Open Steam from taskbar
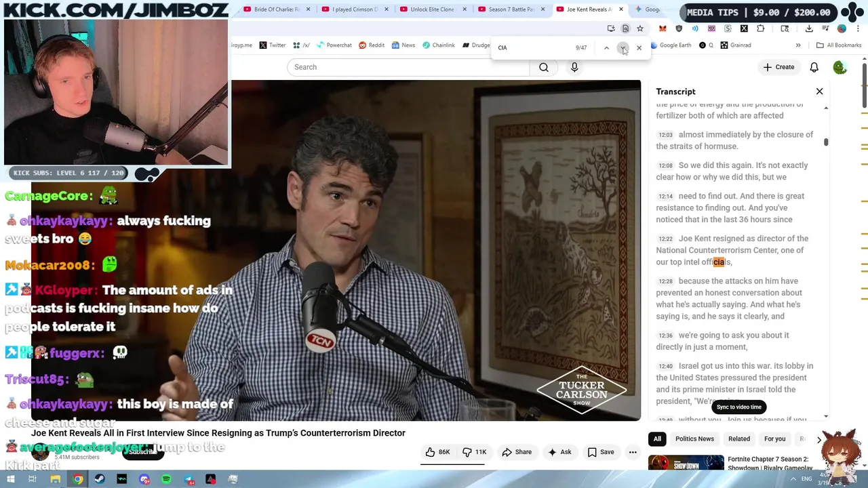This screenshot has height=488, width=868. coord(100,479)
